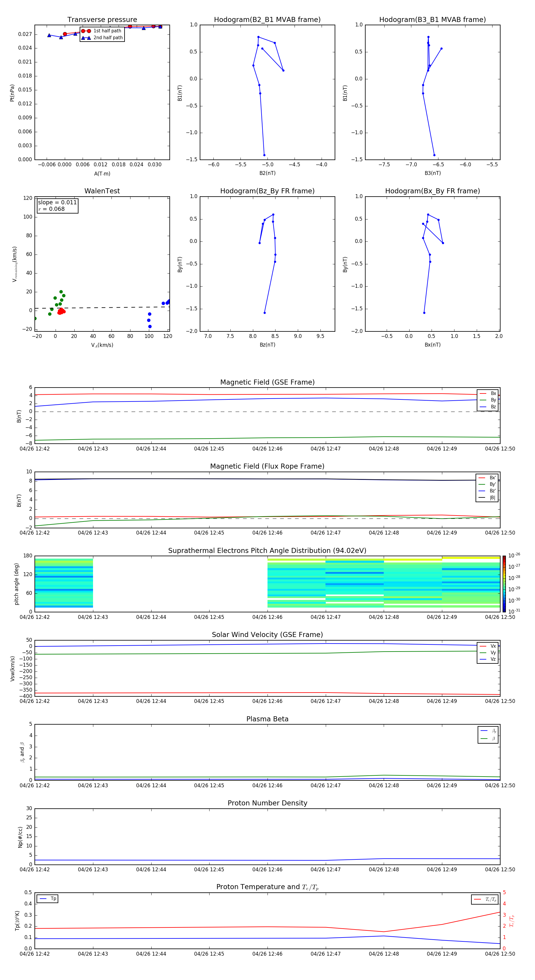Select "Bx" in the GSE magnetic field legend
Image resolution: width=535 pixels, height=980 pixels.
click(488, 393)
